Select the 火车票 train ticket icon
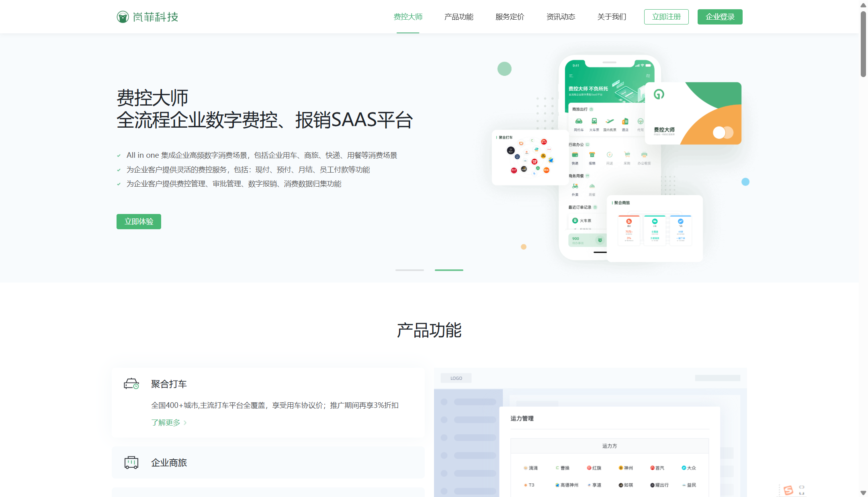 pyautogui.click(x=595, y=121)
